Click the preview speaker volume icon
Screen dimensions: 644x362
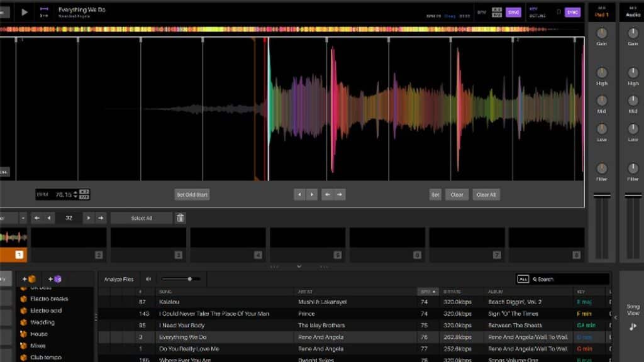(148, 279)
